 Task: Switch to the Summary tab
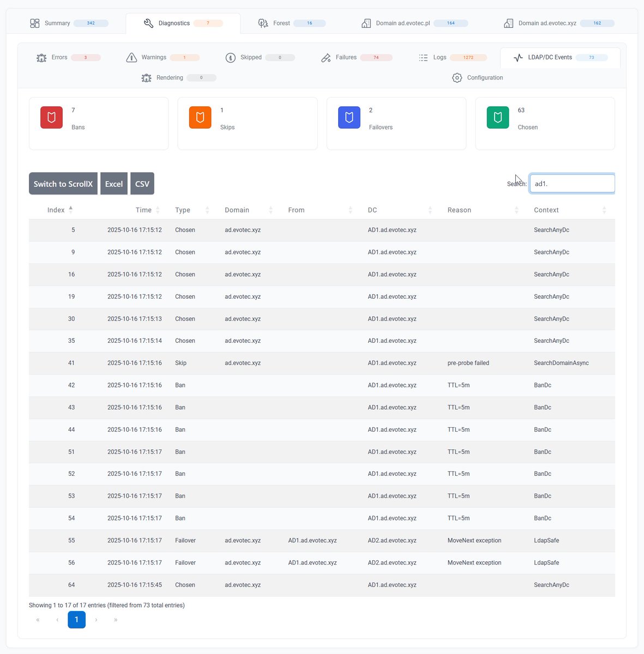click(x=69, y=23)
